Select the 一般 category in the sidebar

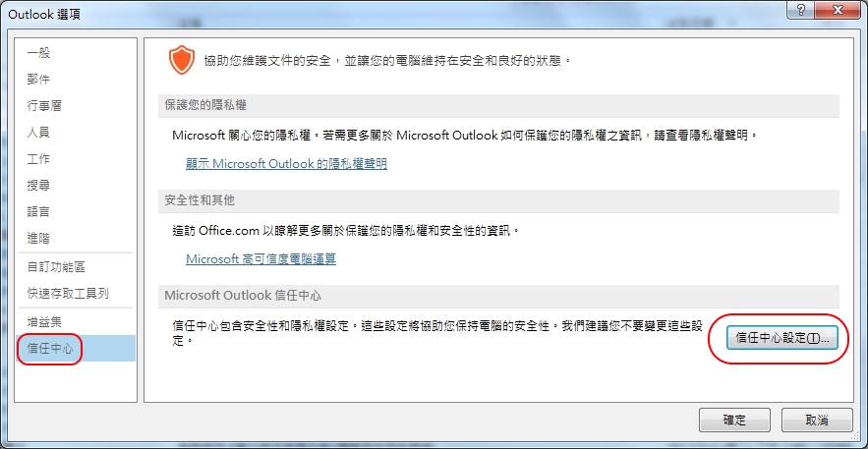[x=76, y=53]
